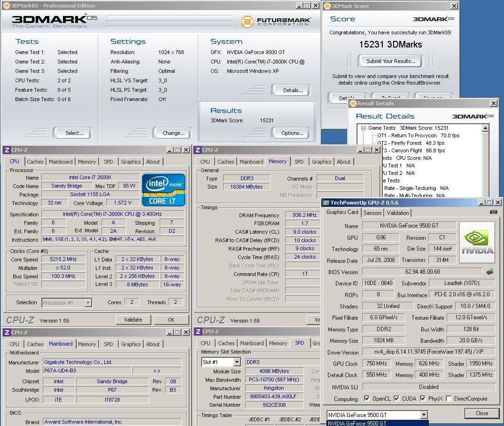Click the Memory Size 1024 MB field
Screen dimensions: 504x426
click(x=383, y=340)
